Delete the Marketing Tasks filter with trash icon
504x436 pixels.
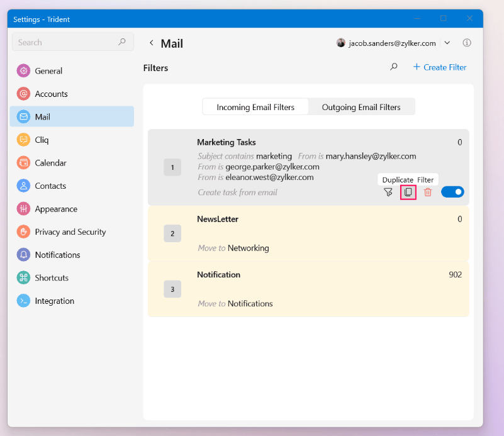pyautogui.click(x=427, y=192)
